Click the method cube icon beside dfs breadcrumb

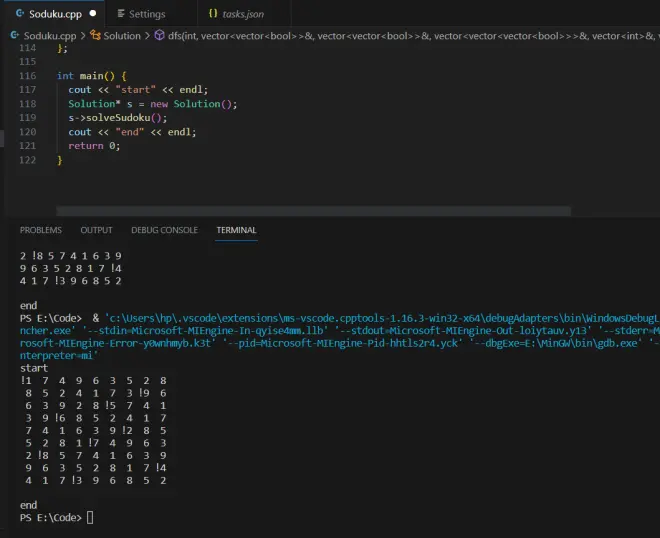(x=160, y=35)
